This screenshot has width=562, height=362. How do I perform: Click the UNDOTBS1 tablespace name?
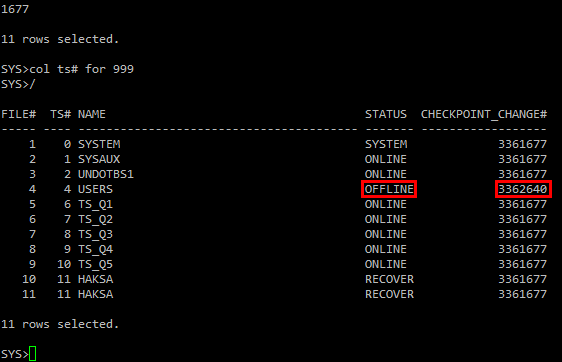click(106, 174)
